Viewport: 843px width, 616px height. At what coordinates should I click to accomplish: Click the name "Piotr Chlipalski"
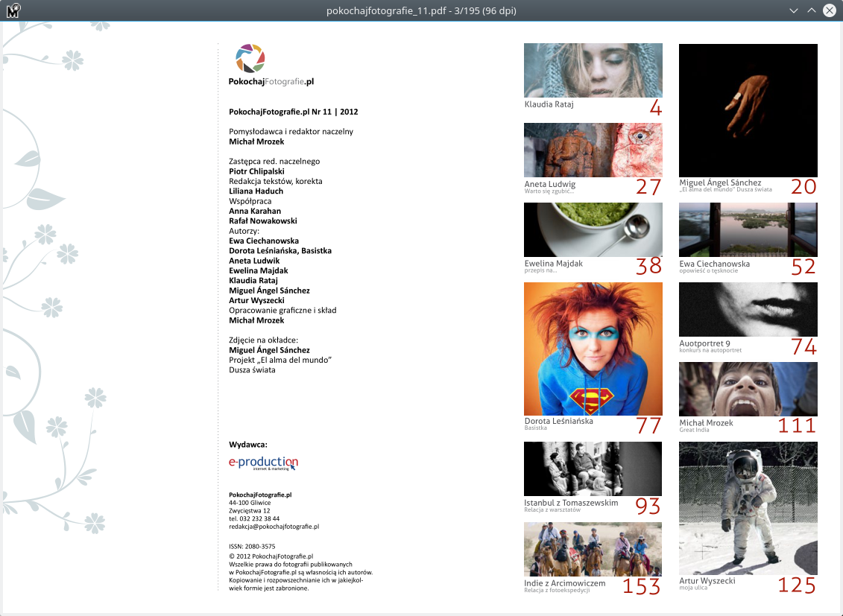coord(256,171)
